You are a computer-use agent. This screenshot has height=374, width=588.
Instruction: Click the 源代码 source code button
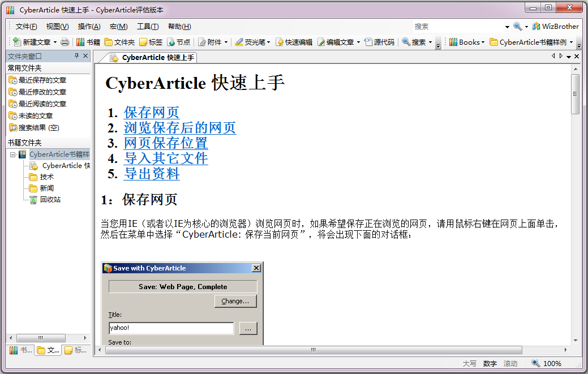[x=379, y=42]
